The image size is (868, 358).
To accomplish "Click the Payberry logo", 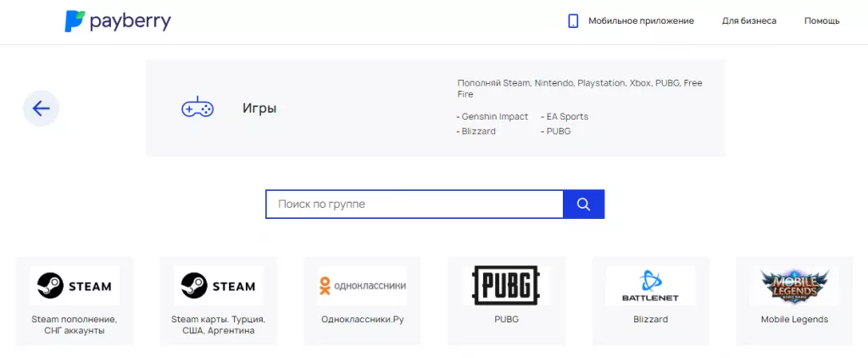I will pyautogui.click(x=117, y=21).
